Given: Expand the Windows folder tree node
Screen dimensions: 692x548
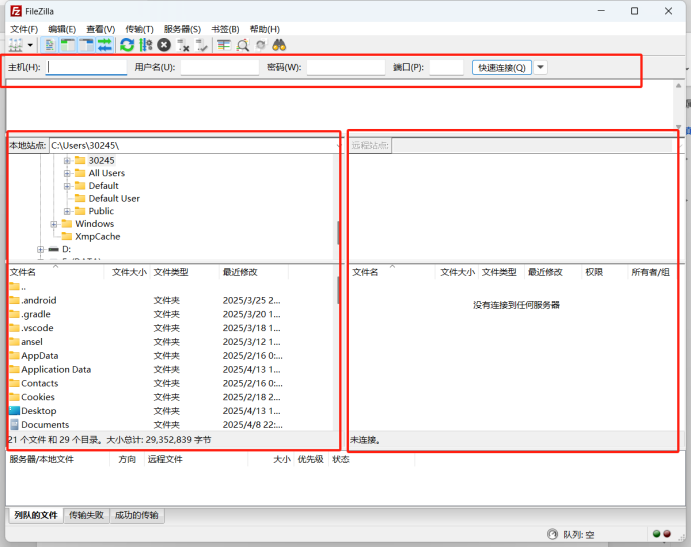Looking at the screenshot, I should (x=54, y=224).
